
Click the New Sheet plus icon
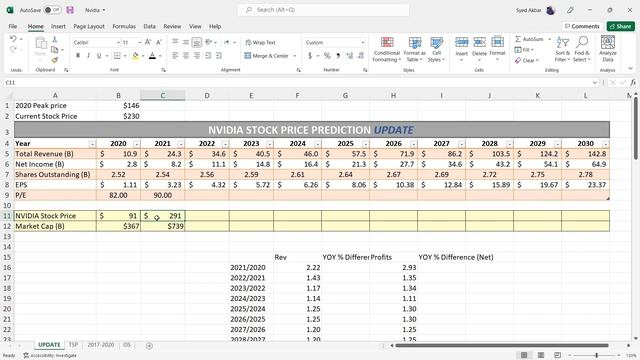[149, 346]
